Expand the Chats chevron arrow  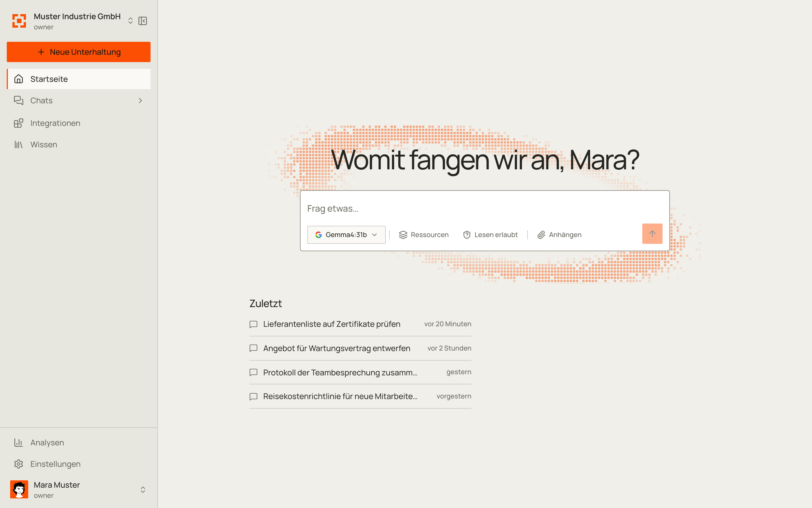pyautogui.click(x=140, y=100)
